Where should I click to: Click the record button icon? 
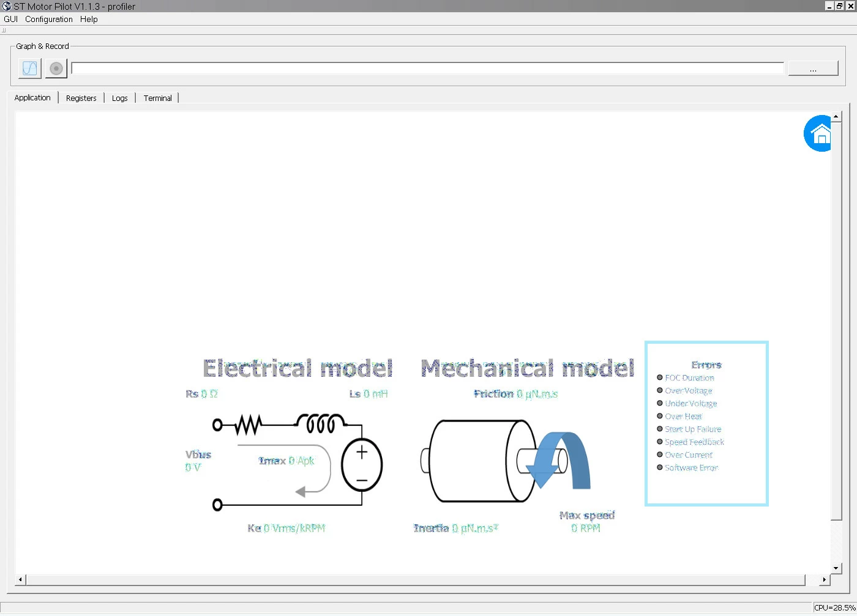point(56,68)
